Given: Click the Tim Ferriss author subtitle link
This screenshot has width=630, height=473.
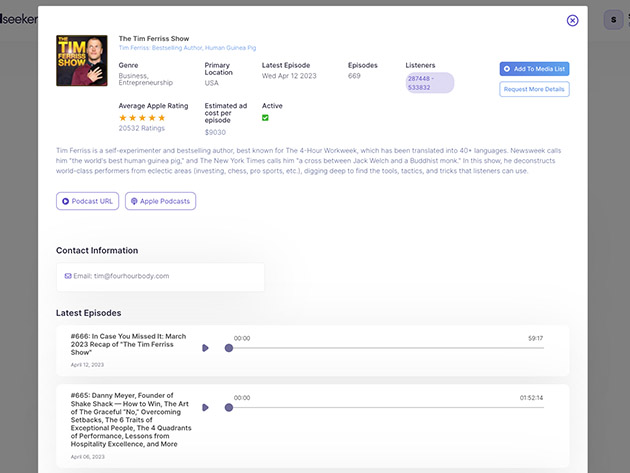Looking at the screenshot, I should coord(187,48).
